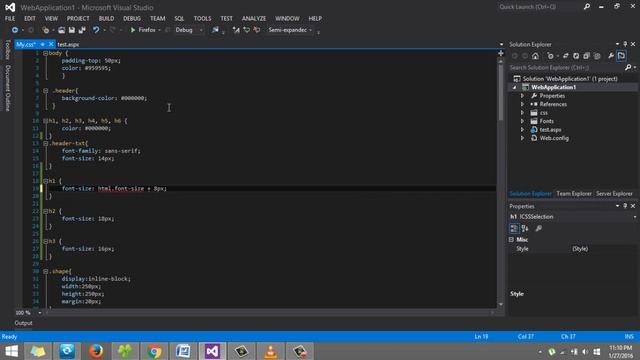
Task: Expand the Properties node in the solution tree
Action: (x=522, y=96)
